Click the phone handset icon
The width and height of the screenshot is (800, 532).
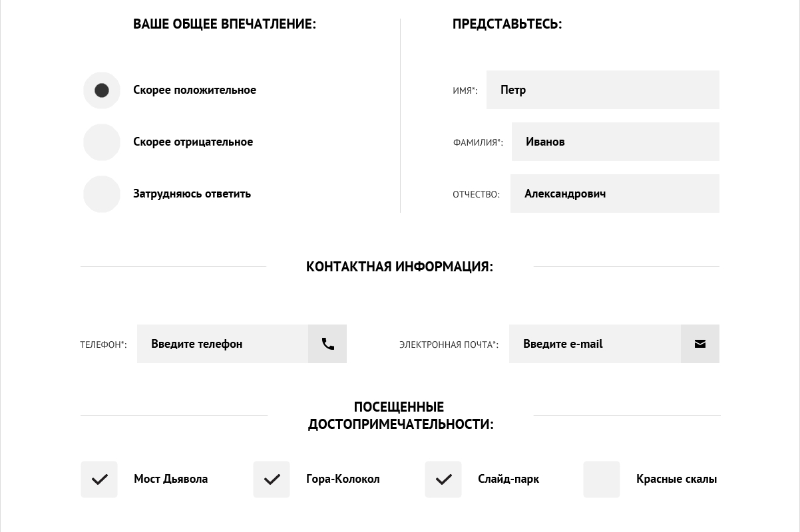[327, 344]
